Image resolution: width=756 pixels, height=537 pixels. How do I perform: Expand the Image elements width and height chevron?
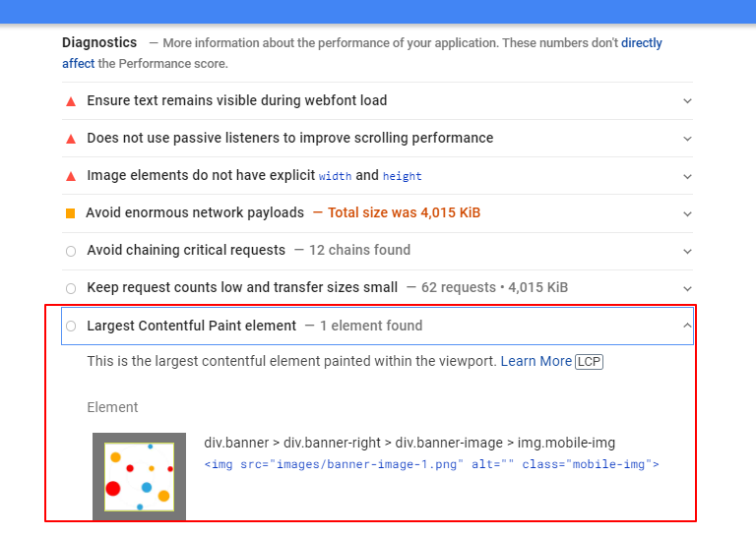pos(687,176)
